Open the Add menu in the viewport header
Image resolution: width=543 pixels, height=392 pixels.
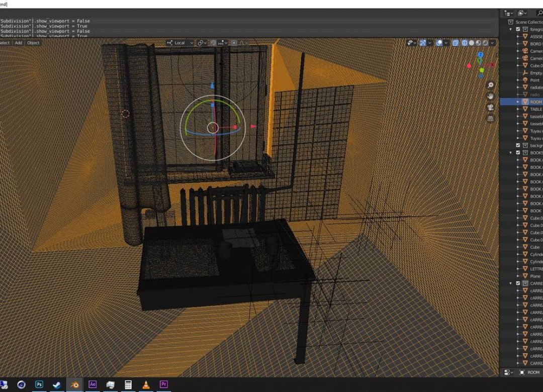click(19, 43)
